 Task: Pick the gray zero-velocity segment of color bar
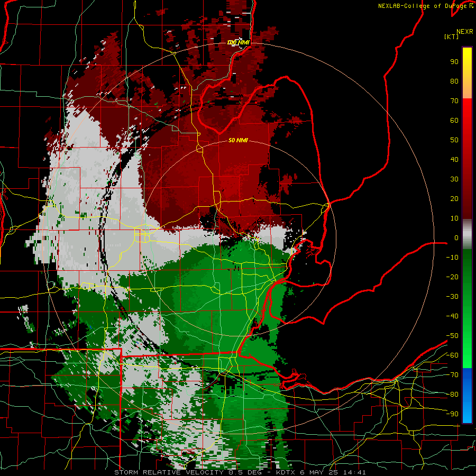click(x=467, y=234)
